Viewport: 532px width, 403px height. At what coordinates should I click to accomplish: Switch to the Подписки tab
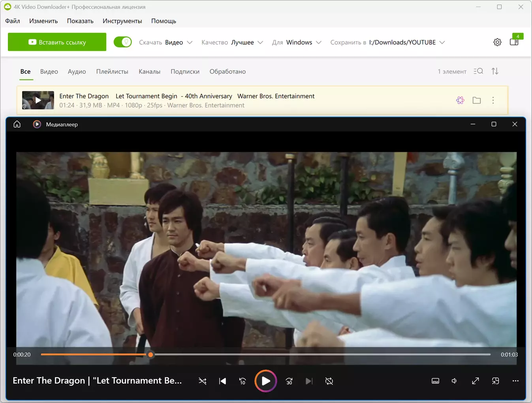tap(185, 72)
